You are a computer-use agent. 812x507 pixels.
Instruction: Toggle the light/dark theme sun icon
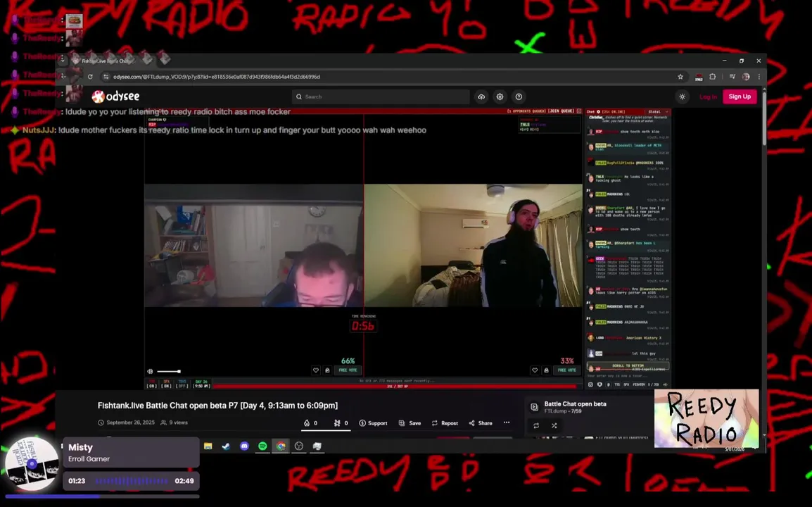tap(683, 97)
